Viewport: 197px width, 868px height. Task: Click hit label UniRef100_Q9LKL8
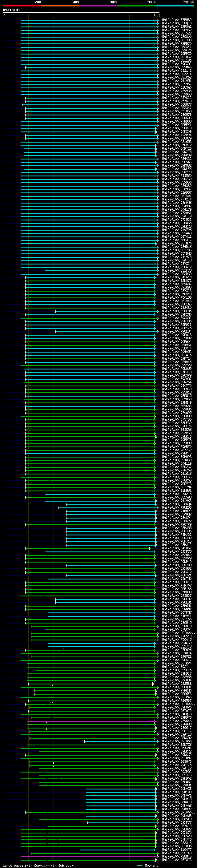click(177, 128)
